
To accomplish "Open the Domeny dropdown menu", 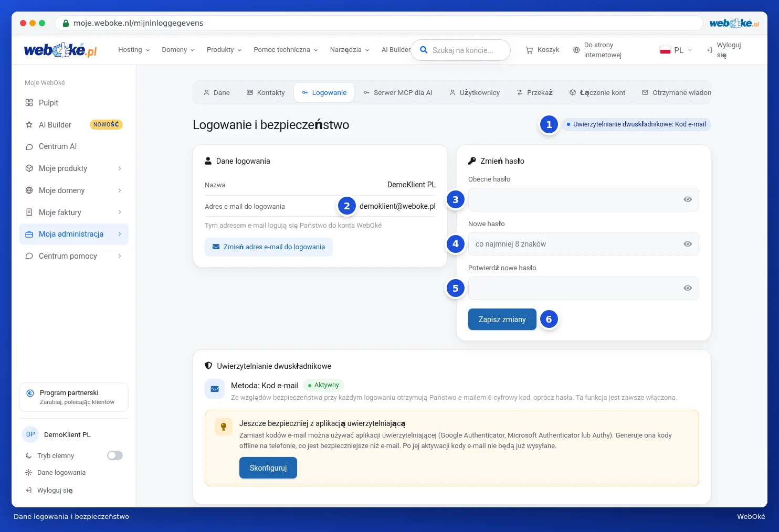I will (178, 50).
